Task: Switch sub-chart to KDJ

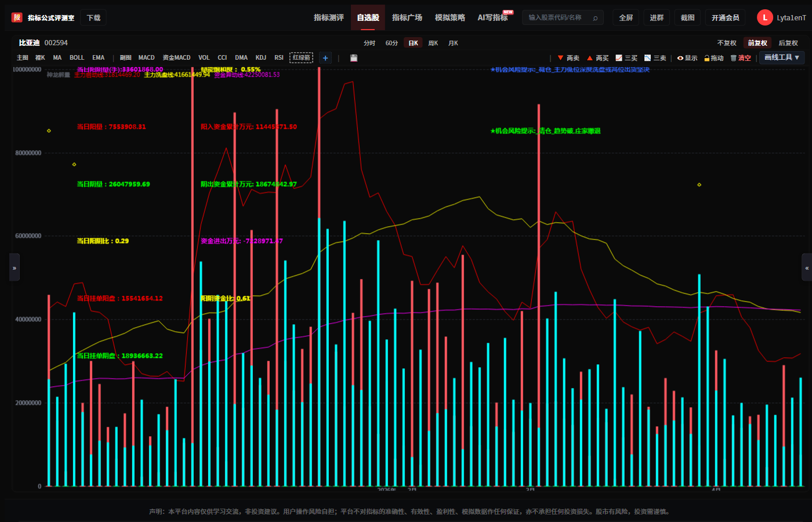Action: point(261,58)
